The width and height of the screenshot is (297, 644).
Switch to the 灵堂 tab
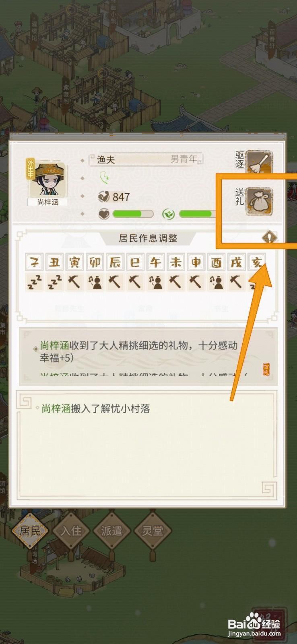(152, 530)
